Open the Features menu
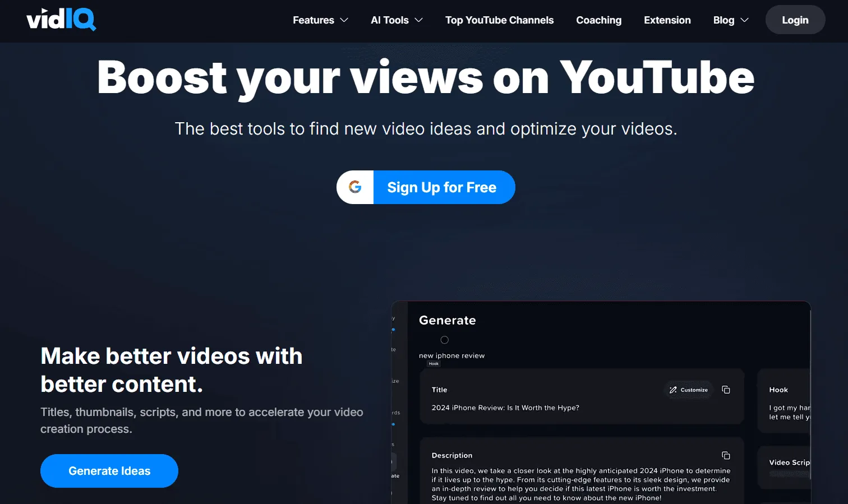Image resolution: width=848 pixels, height=504 pixels. [x=320, y=20]
